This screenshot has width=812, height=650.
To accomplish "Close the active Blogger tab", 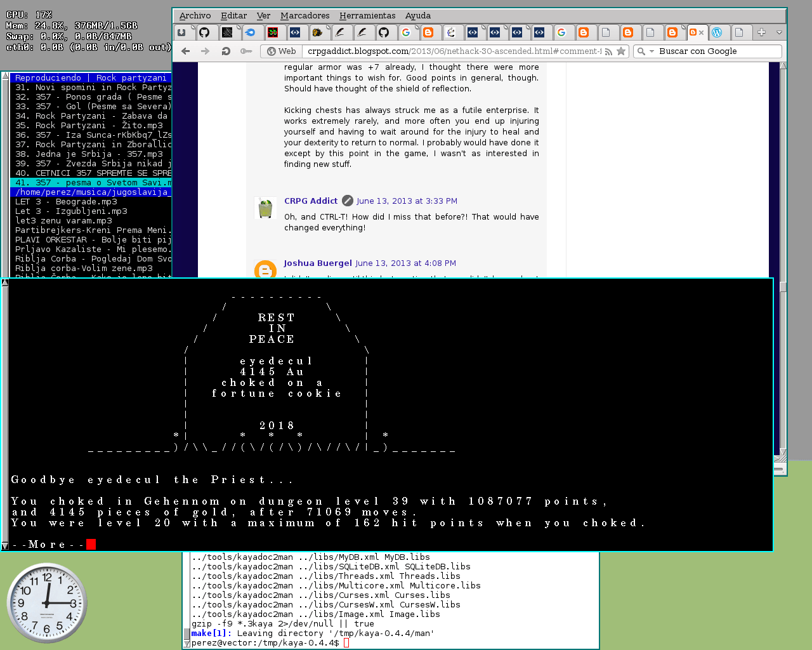I will pyautogui.click(x=702, y=33).
